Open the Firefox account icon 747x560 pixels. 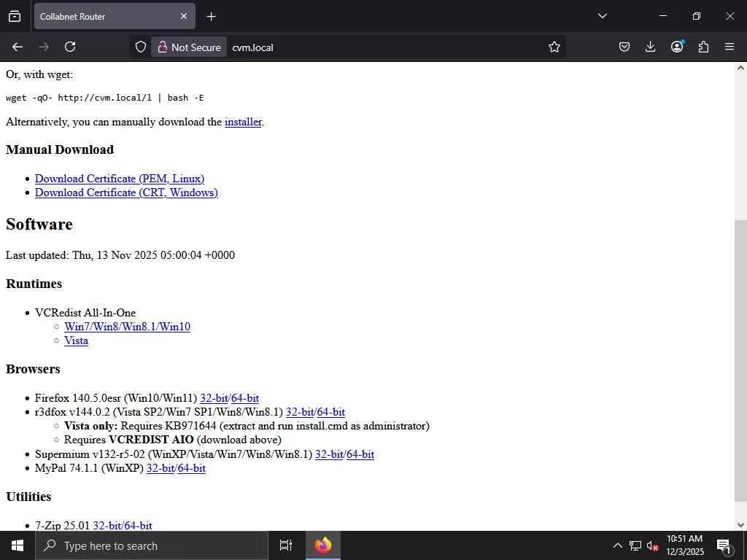point(677,47)
